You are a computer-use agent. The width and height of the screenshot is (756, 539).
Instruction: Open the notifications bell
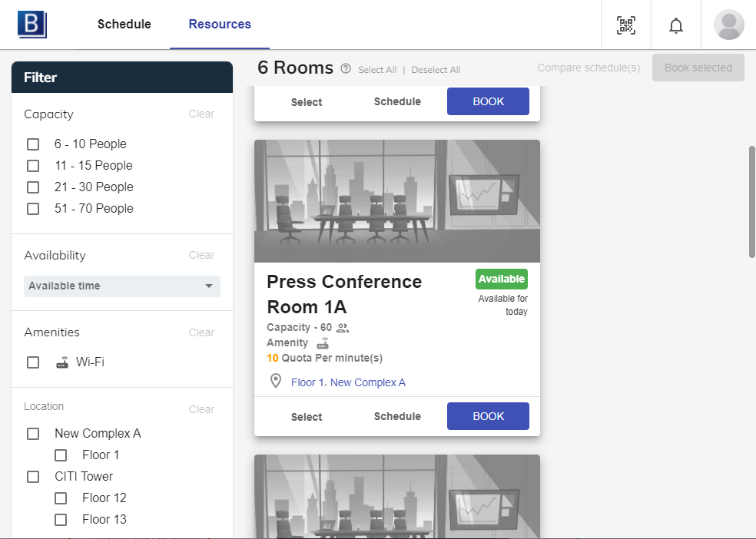675,25
